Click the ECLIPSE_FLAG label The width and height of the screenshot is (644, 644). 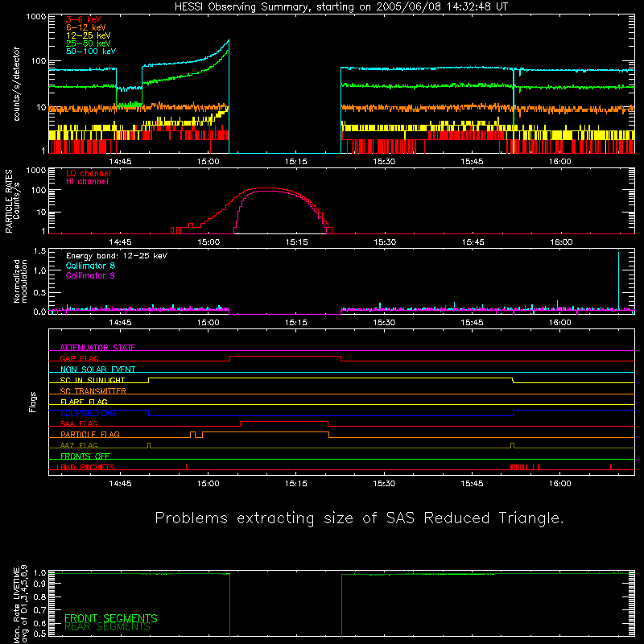[x=88, y=413]
